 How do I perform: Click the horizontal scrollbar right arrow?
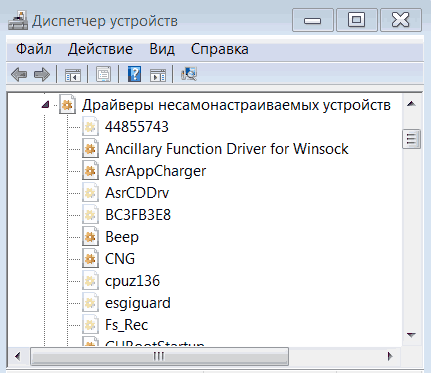coord(390,356)
